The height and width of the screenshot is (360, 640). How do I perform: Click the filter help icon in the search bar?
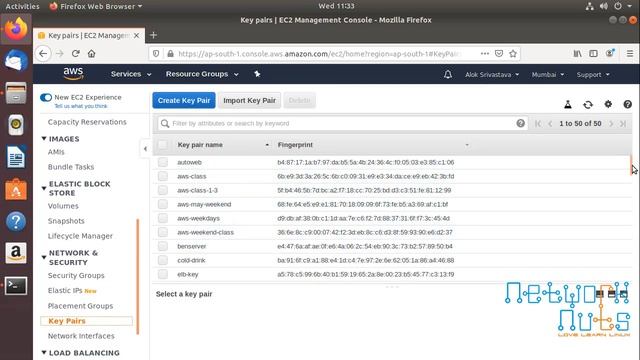(520, 123)
